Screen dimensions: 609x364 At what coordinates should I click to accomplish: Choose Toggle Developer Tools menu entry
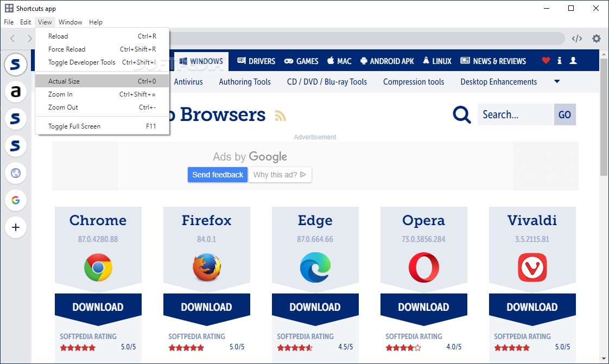102,62
